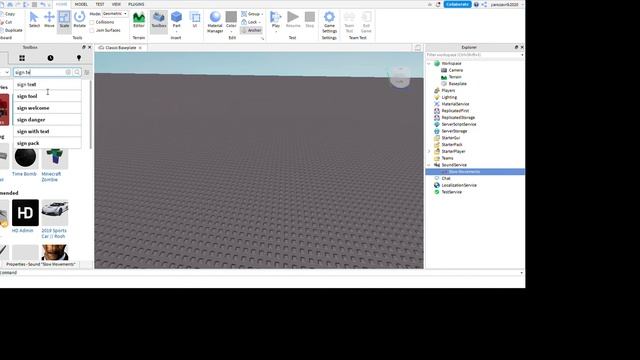The height and width of the screenshot is (360, 640).
Task: Select the Classic Baseplate document tab
Action: pos(120,48)
